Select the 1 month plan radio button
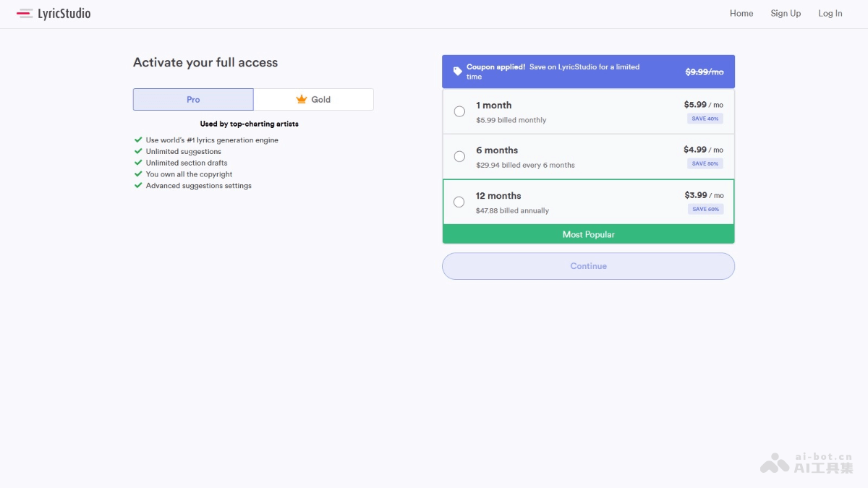Viewport: 868px width, 488px height. click(x=459, y=111)
